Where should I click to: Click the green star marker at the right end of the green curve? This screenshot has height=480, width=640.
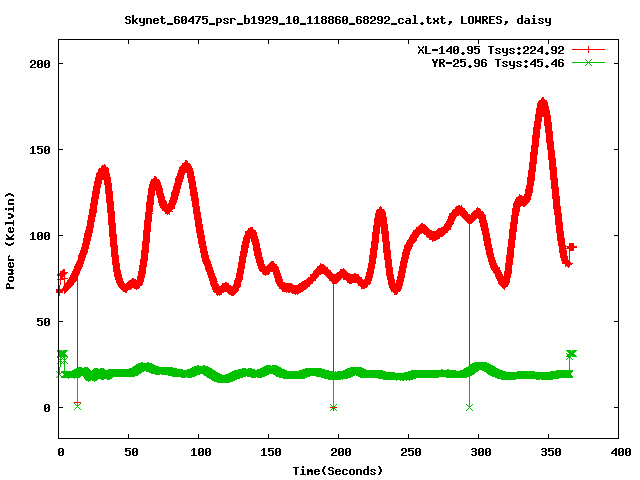(x=571, y=353)
